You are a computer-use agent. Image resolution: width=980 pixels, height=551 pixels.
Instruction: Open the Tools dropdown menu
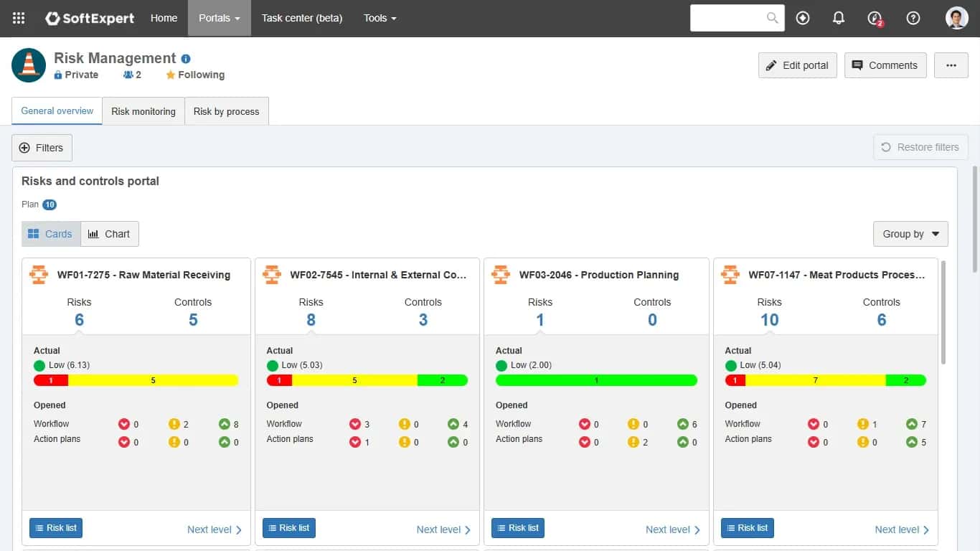coord(380,18)
